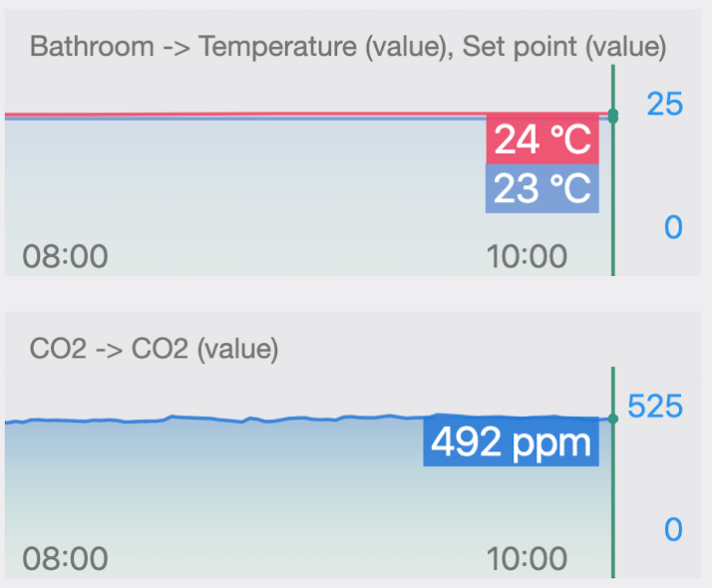Click the Bathroom temperature chart title
Viewport: 712px width, 588px height.
(348, 47)
